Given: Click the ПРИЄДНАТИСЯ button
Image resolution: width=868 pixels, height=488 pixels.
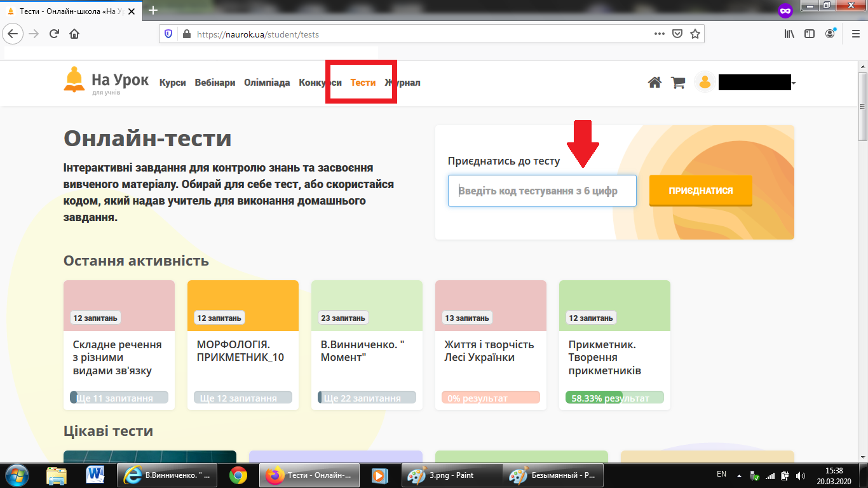Looking at the screenshot, I should pos(700,191).
